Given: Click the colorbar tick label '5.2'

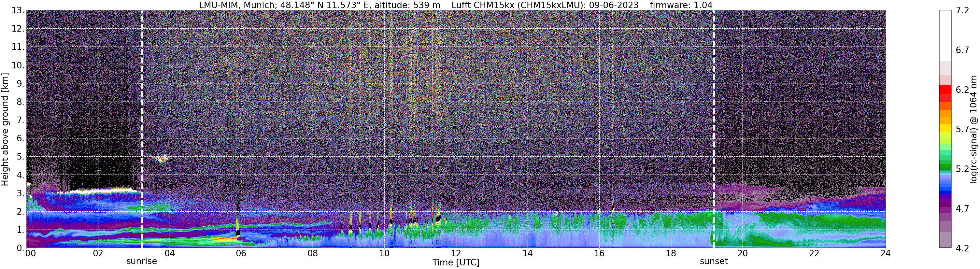Looking at the screenshot, I should coord(962,169).
